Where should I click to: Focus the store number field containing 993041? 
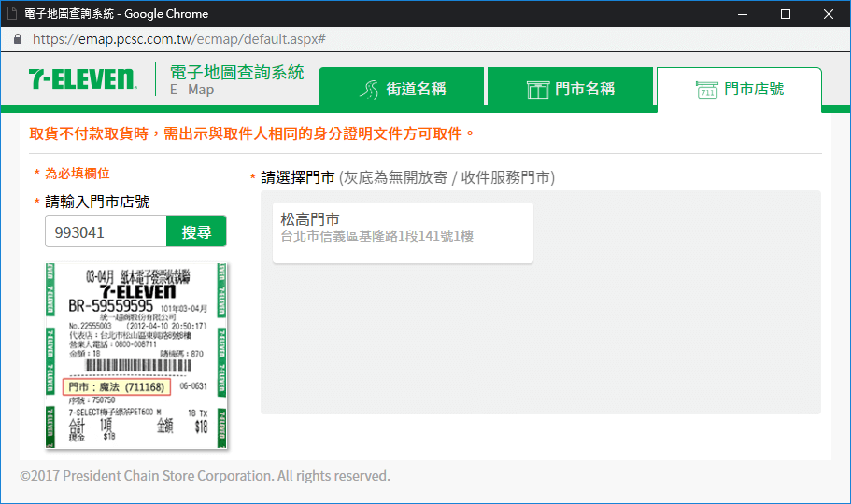pos(106,232)
